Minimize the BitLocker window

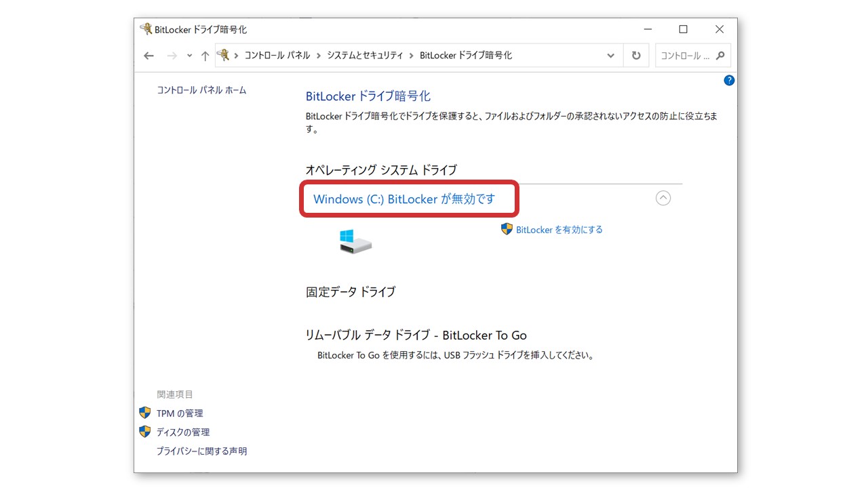pos(646,29)
